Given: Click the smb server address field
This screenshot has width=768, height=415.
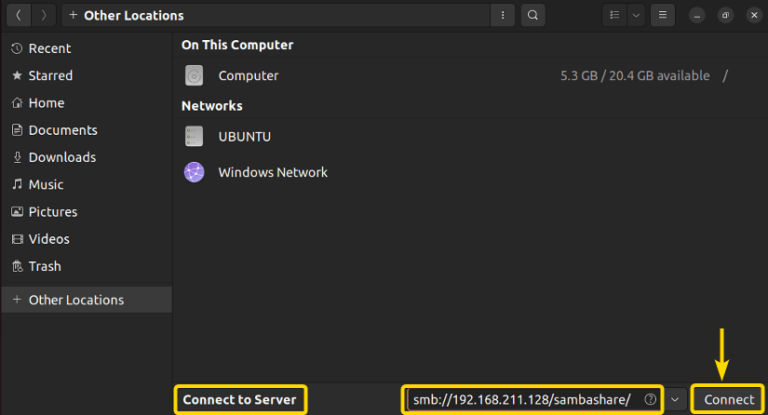Looking at the screenshot, I should [x=532, y=399].
